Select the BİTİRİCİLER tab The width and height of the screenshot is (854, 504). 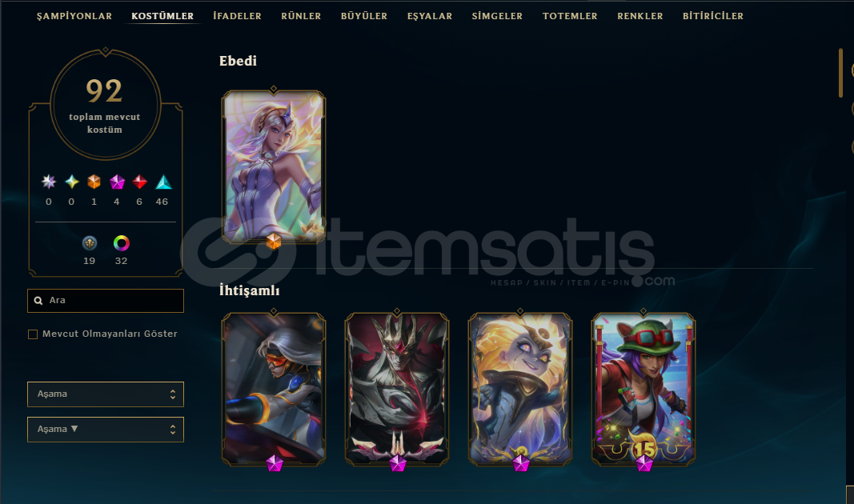click(x=713, y=16)
